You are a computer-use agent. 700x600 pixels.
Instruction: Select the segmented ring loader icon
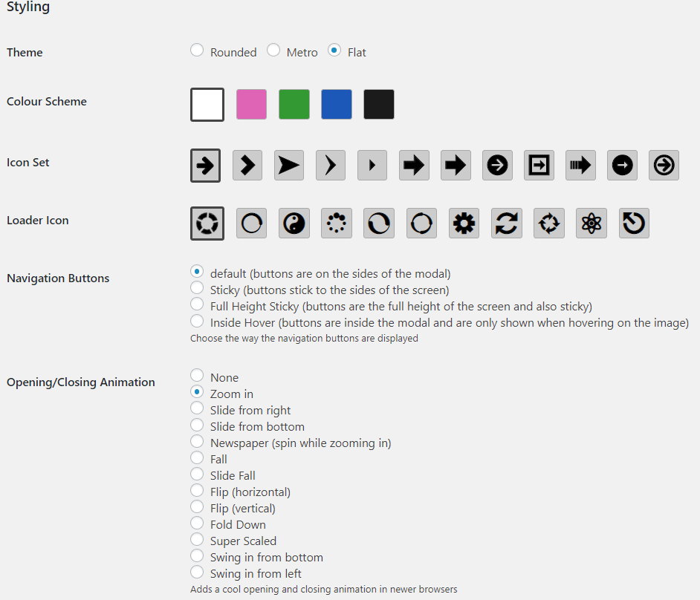pos(207,224)
